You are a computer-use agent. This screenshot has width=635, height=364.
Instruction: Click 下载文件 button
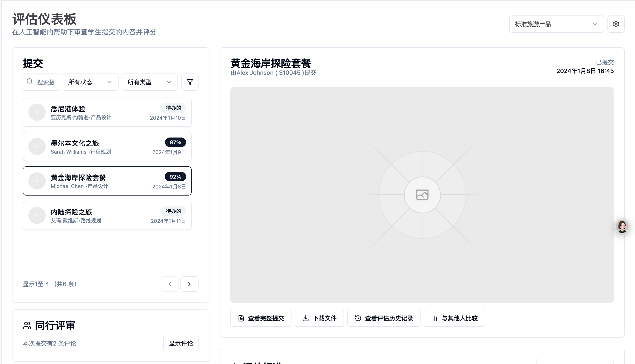tap(319, 318)
